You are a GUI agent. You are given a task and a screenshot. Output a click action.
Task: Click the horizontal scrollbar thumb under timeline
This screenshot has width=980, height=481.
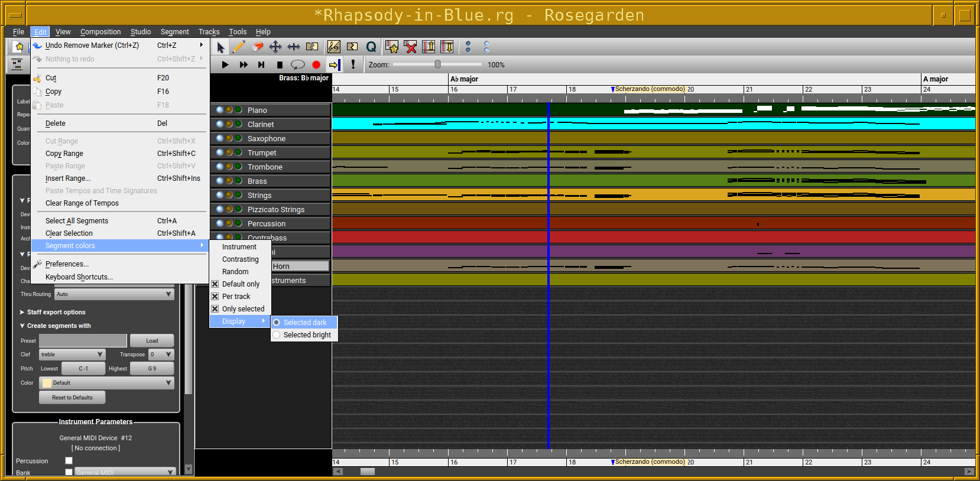click(368, 472)
